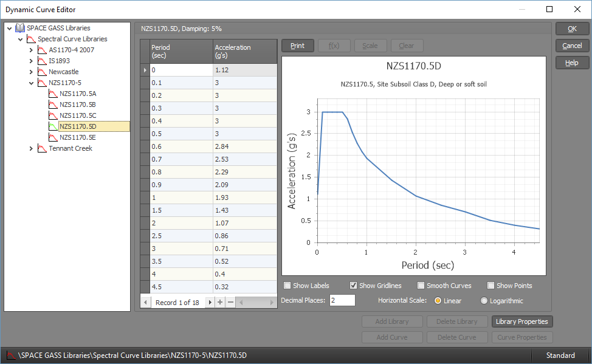This screenshot has width=592, height=364.
Task: Click the Newcastle library icon
Action: coord(42,72)
